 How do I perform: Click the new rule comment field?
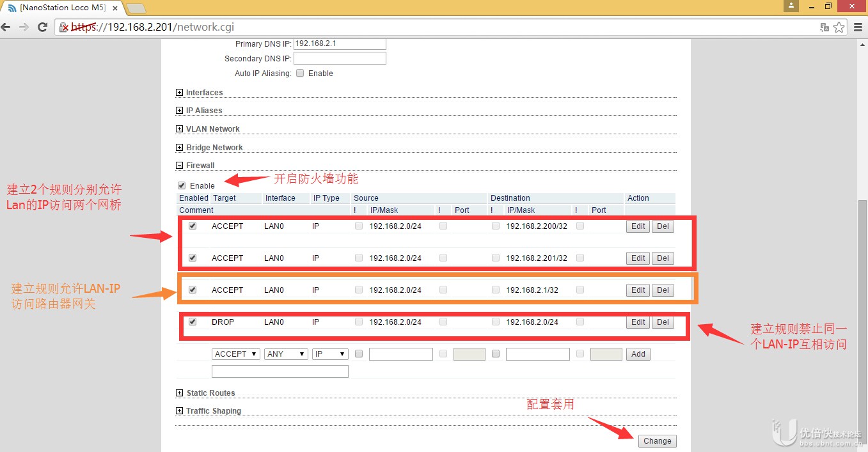pyautogui.click(x=280, y=371)
